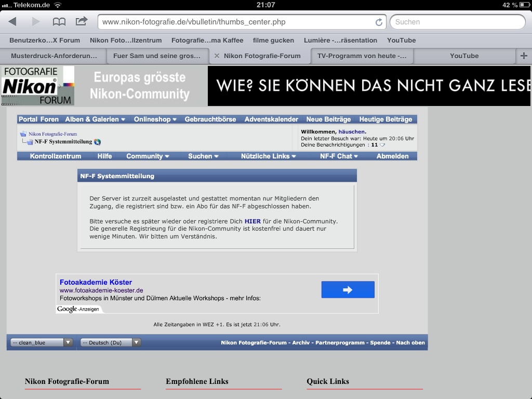Switch to TV-Programm von heute tab
The height and width of the screenshot is (399, 532).
pos(362,56)
